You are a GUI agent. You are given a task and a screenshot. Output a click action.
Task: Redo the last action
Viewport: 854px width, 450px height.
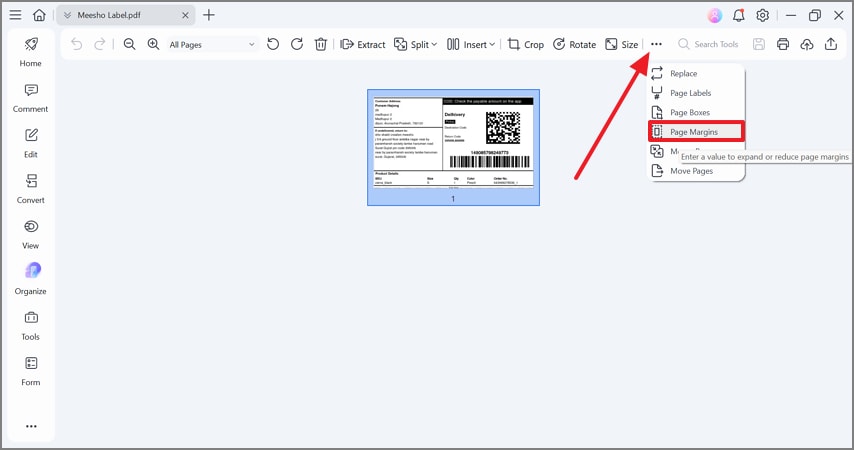[x=100, y=44]
